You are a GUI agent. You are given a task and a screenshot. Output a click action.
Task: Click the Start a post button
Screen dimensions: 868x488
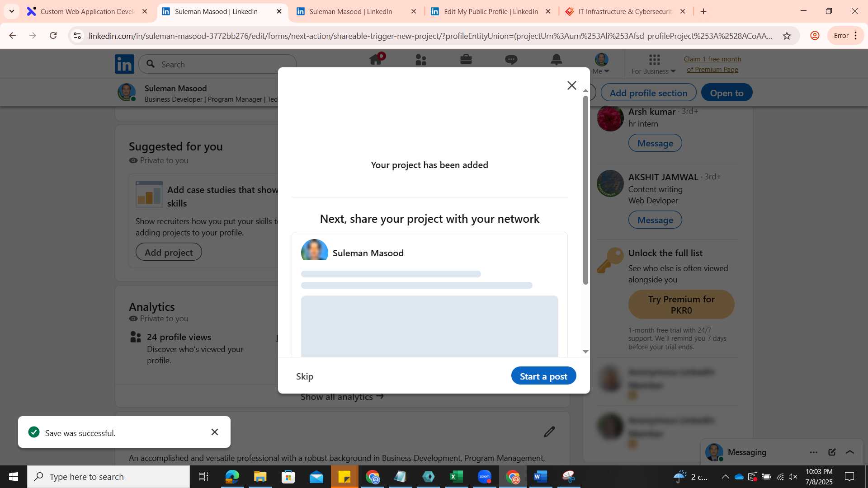click(543, 376)
